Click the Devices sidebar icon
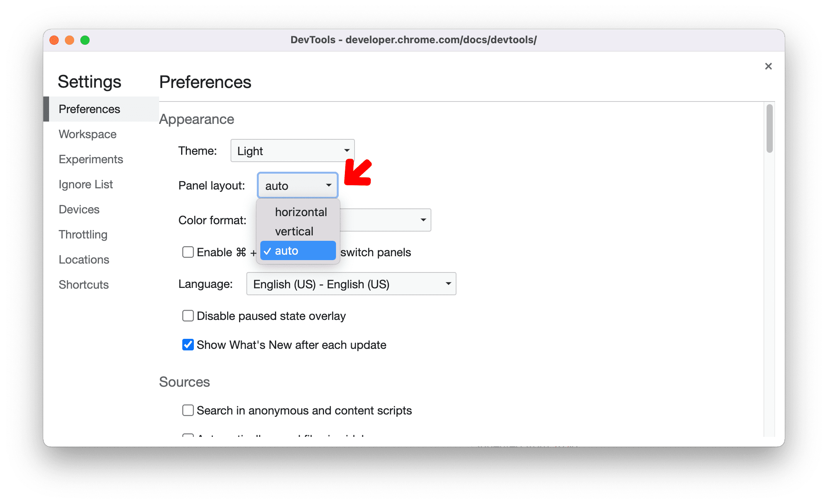 pyautogui.click(x=80, y=209)
